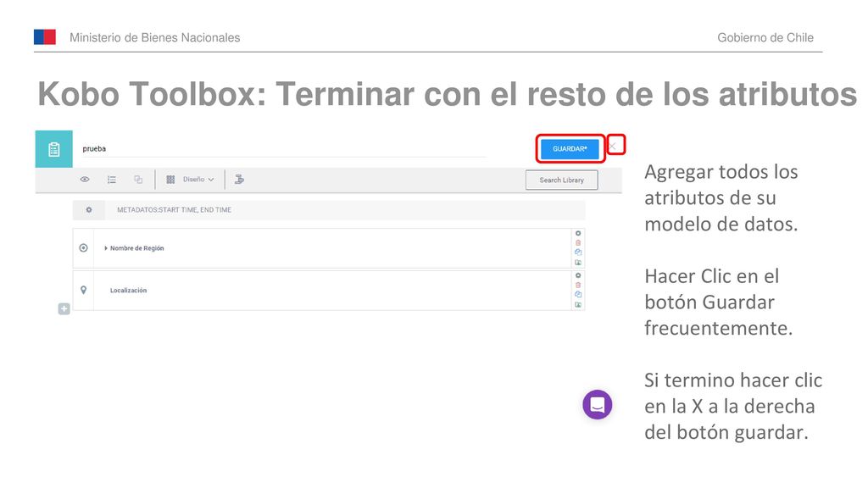Expand the Nombre de Región question
Image resolution: width=868 pixels, height=488 pixels.
(x=106, y=248)
